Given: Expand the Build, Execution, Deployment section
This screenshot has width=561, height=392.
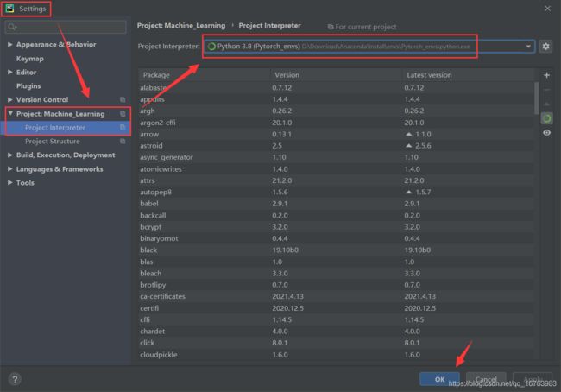Looking at the screenshot, I should point(10,155).
